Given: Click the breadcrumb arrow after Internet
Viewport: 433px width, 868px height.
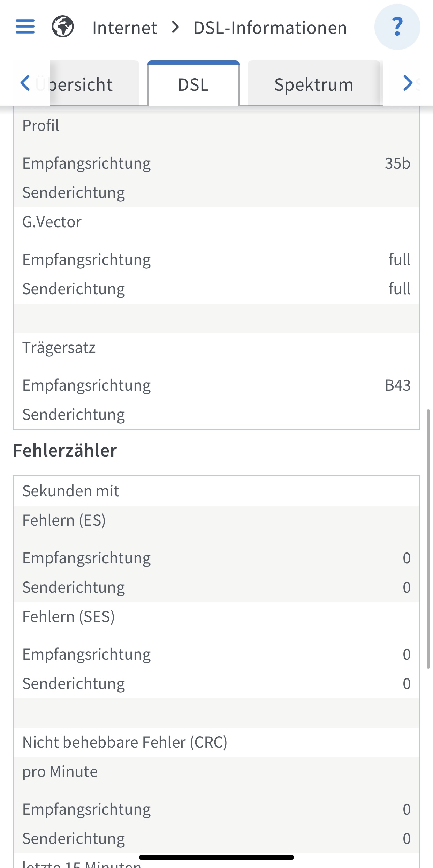Looking at the screenshot, I should click(x=176, y=27).
